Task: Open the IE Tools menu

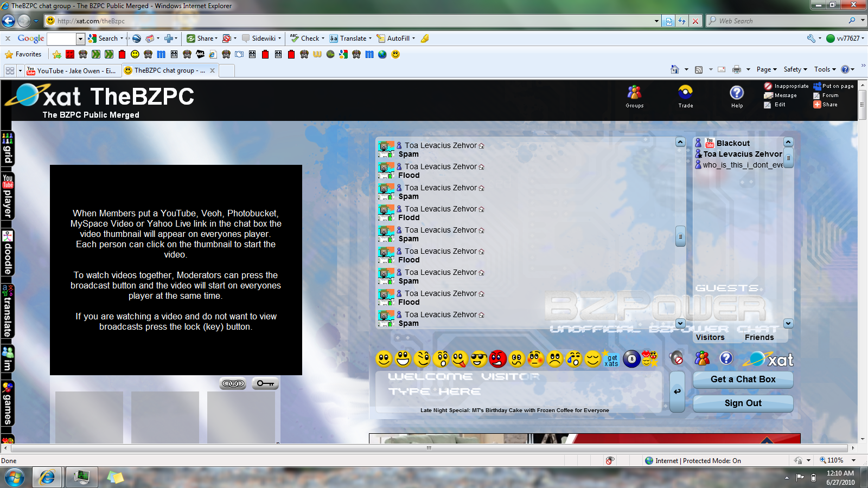Action: 825,69
